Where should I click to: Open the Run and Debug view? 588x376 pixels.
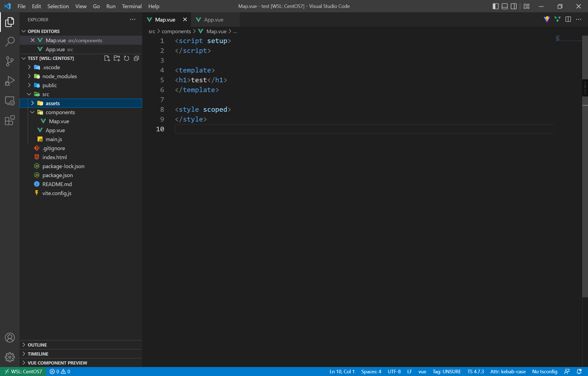tap(10, 81)
